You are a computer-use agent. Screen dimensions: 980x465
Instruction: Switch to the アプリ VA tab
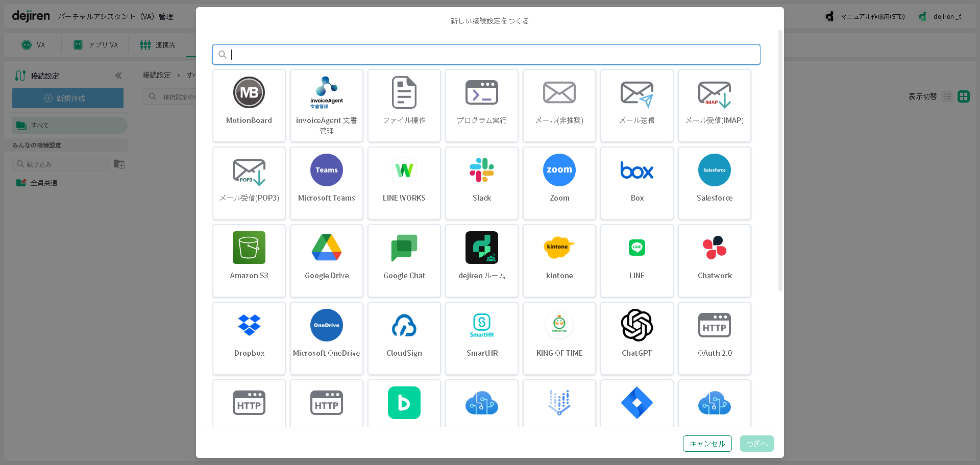(x=96, y=45)
